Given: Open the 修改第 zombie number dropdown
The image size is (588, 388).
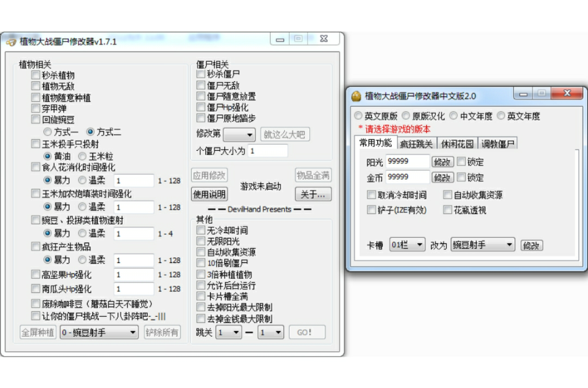Looking at the screenshot, I should click(239, 134).
